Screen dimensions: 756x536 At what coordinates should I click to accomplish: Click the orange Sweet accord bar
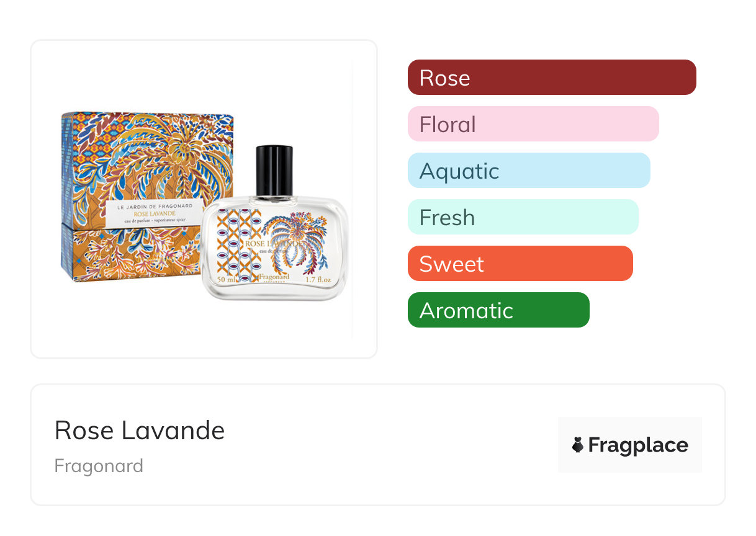(x=520, y=264)
